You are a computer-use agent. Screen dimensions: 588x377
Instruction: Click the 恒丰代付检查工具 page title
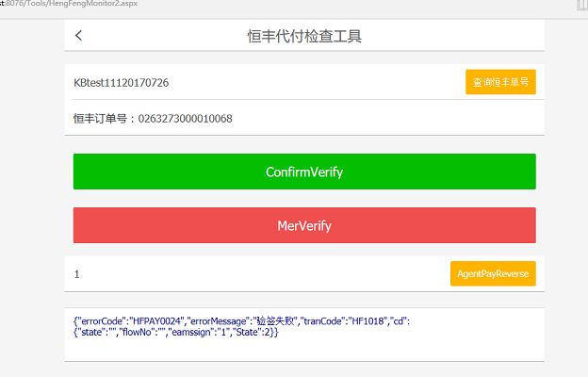click(x=304, y=36)
